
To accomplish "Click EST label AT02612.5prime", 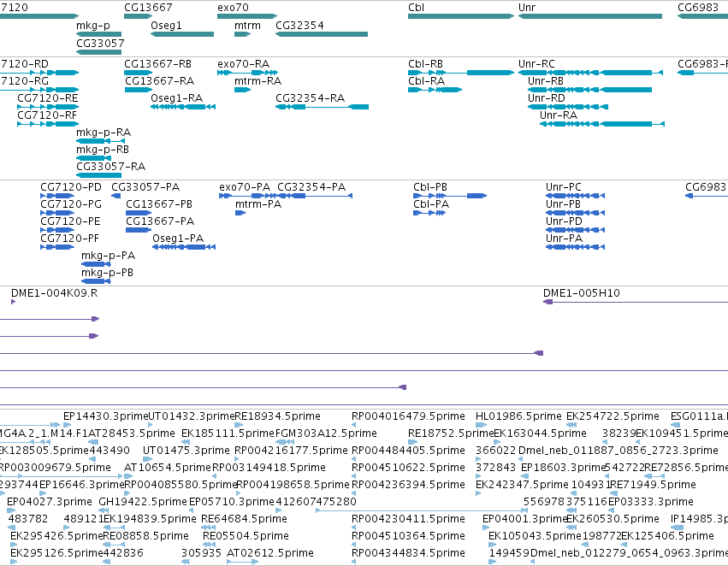I will (x=270, y=553).
